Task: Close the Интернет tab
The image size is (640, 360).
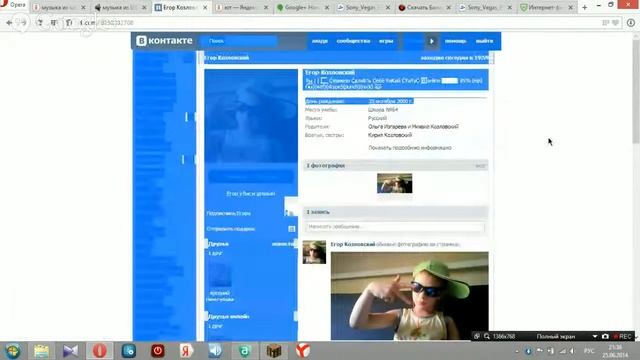Action: pyautogui.click(x=571, y=7)
